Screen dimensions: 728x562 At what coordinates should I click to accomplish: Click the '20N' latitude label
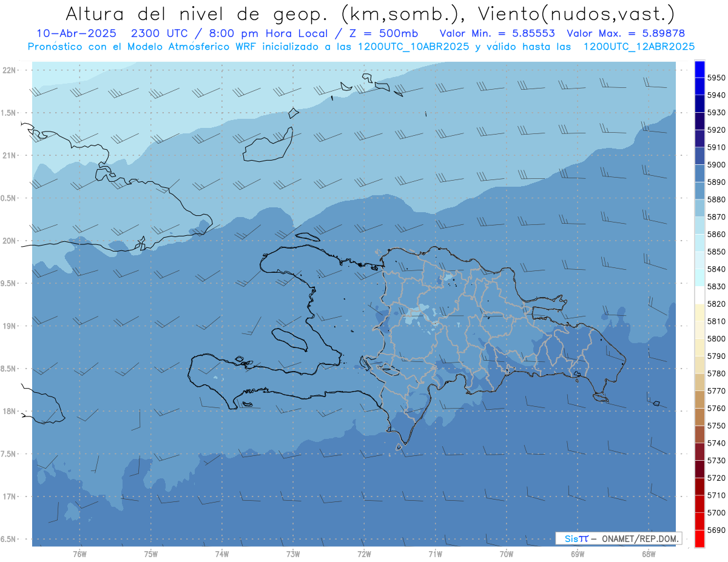(9, 241)
